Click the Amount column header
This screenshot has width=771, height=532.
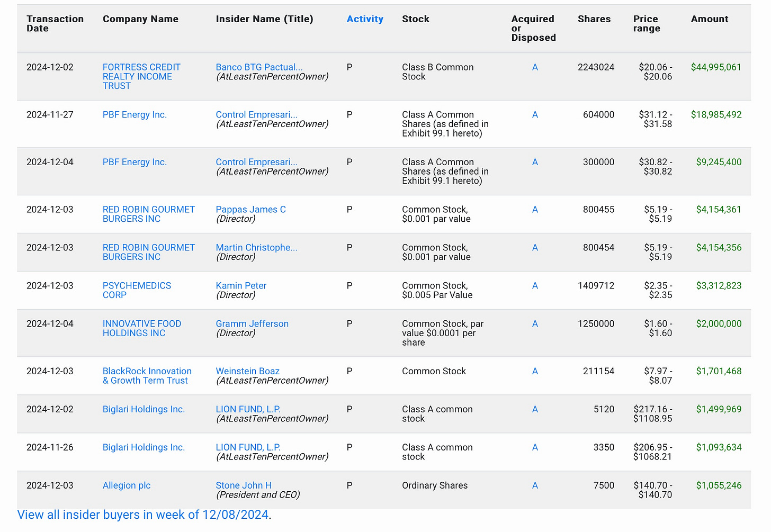tap(710, 19)
